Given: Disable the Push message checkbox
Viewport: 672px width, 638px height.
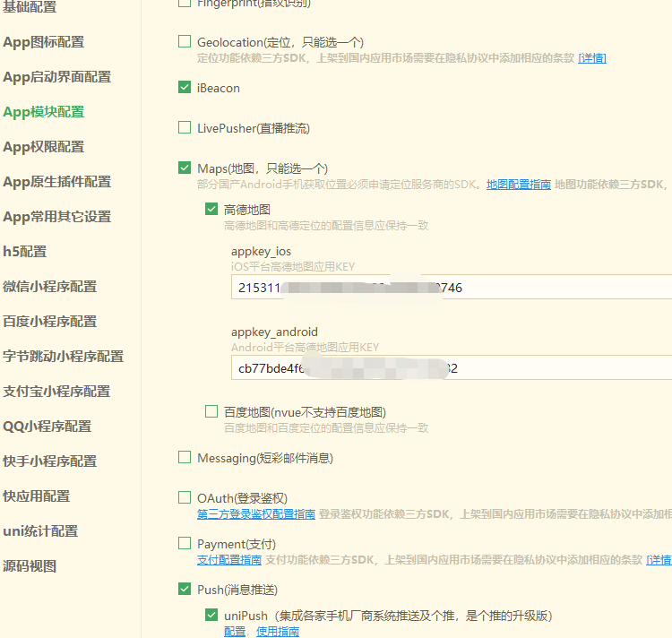Looking at the screenshot, I should (x=185, y=590).
